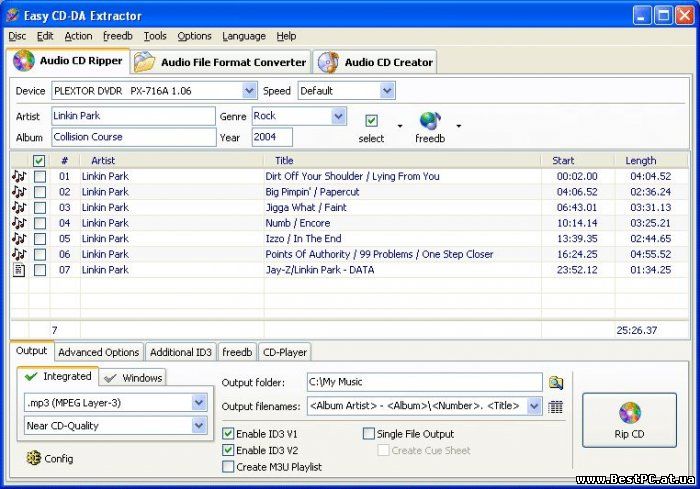Switch to Audio CD Creator tab

point(375,62)
